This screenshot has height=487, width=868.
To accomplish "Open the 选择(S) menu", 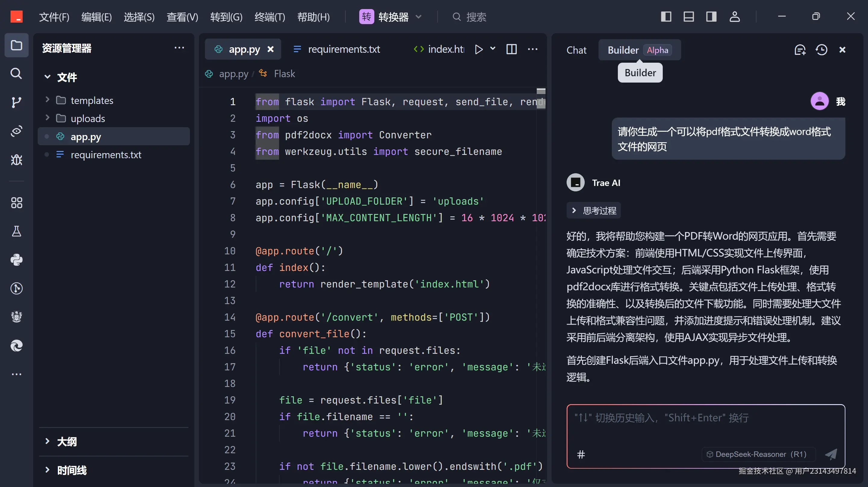I will point(139,17).
